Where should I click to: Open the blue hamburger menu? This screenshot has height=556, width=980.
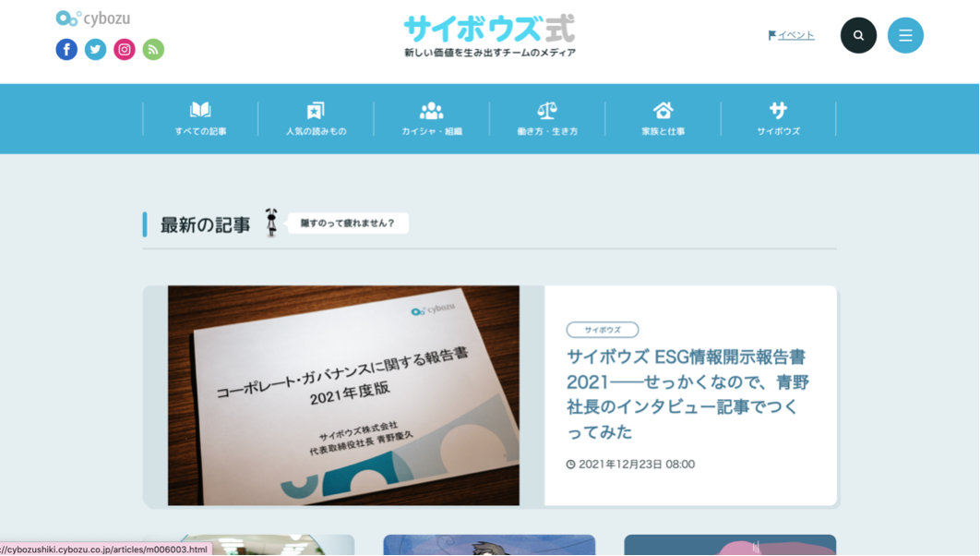pos(905,36)
